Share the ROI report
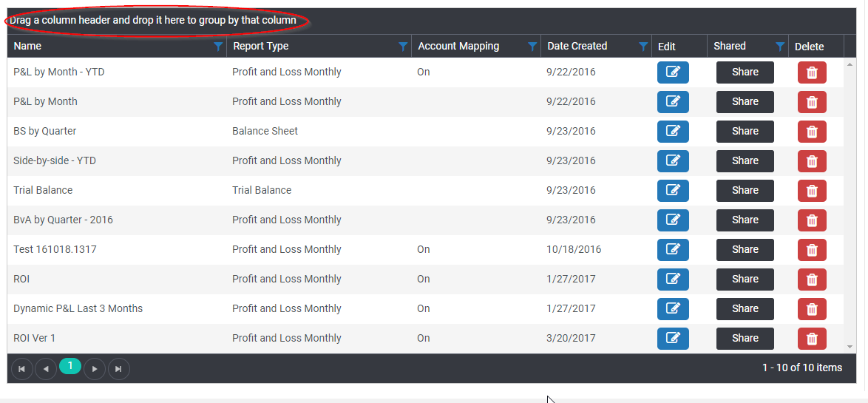Viewport: 868px width, 403px height. click(x=745, y=279)
